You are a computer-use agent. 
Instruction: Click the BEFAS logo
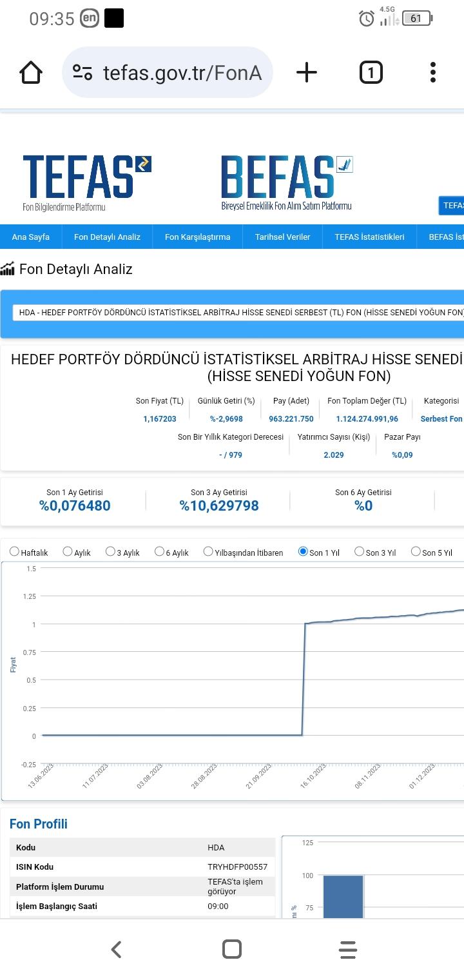pyautogui.click(x=287, y=182)
